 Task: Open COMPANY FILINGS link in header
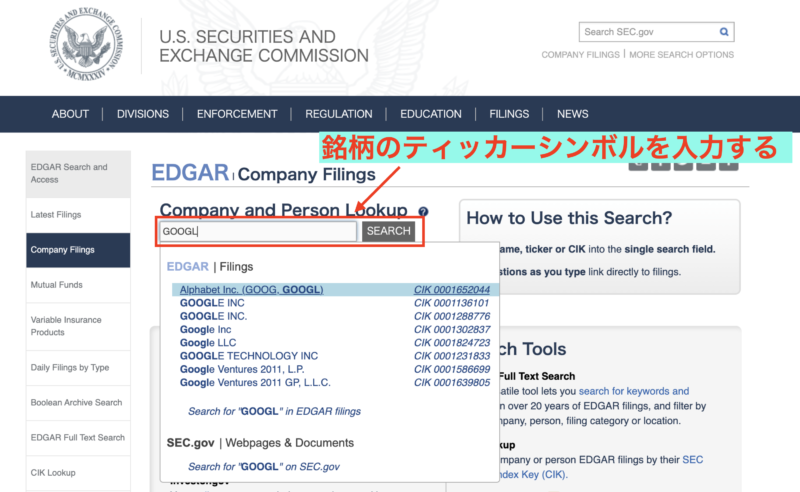coord(580,55)
